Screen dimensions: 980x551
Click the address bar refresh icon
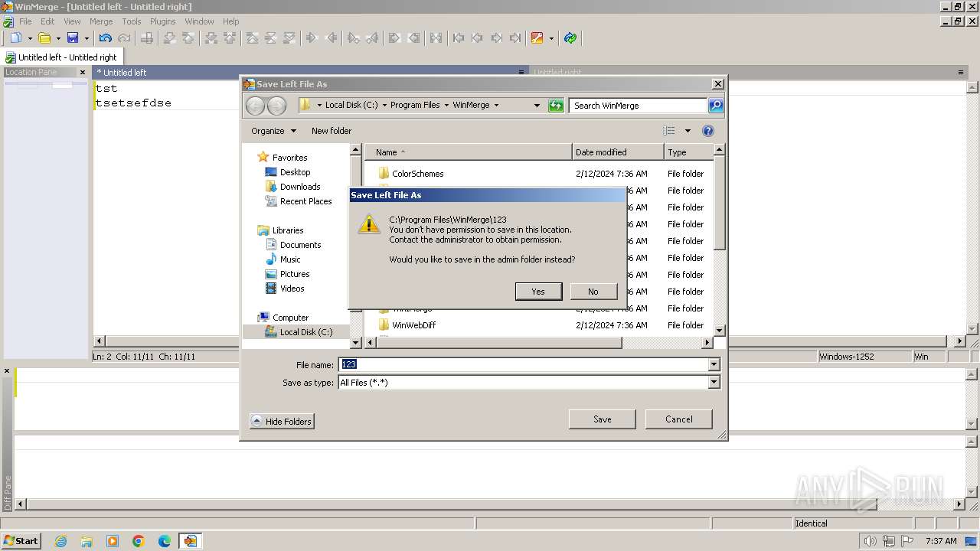click(557, 106)
